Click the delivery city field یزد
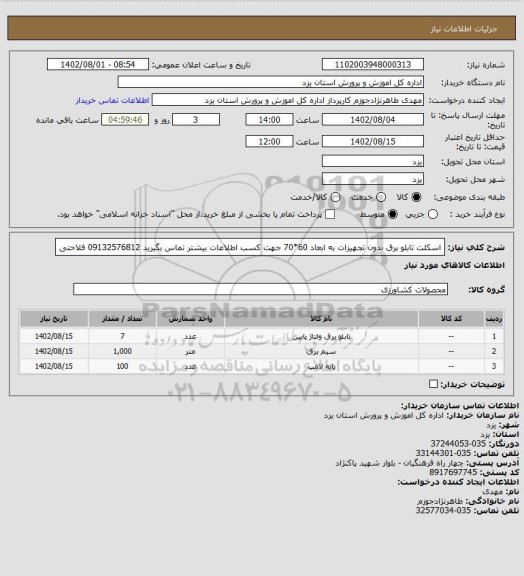 click(373, 179)
